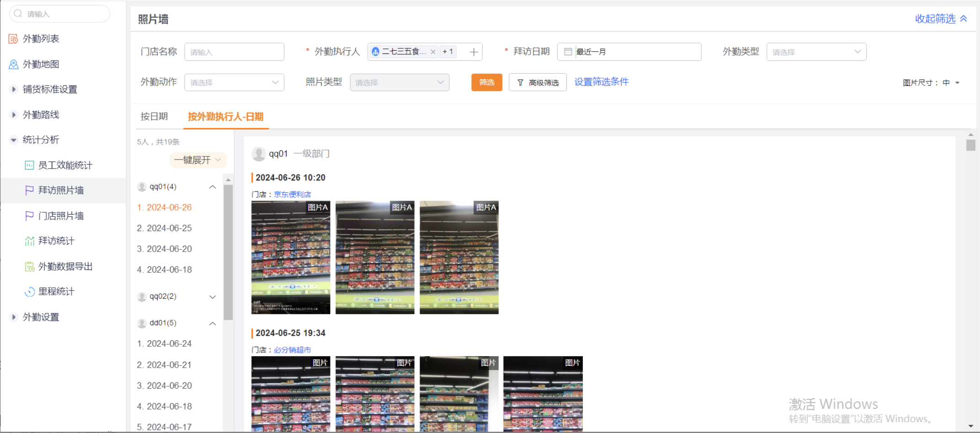Click the person list scrollbar thumb

(x=228, y=252)
